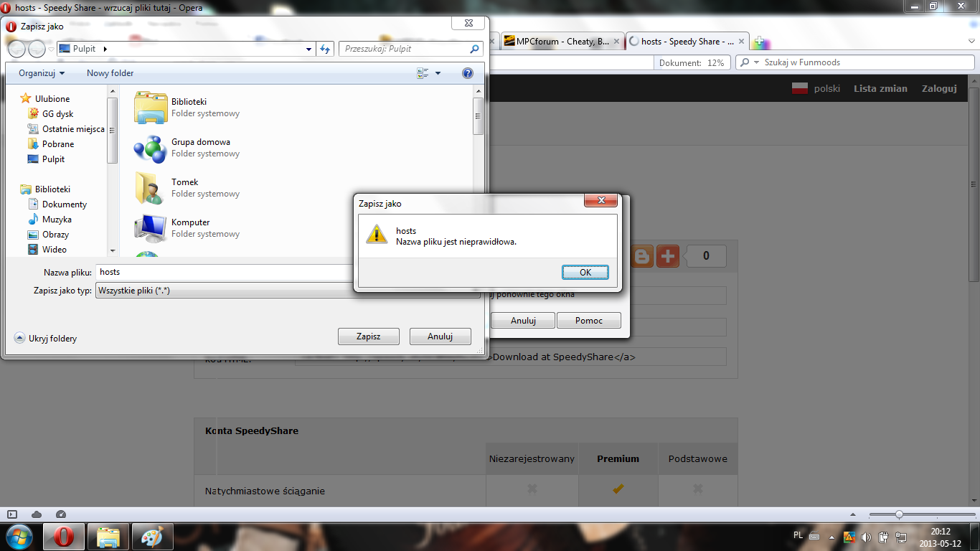Viewport: 980px width, 551px height.
Task: Select the Tomek user folder icon
Action: [x=151, y=188]
